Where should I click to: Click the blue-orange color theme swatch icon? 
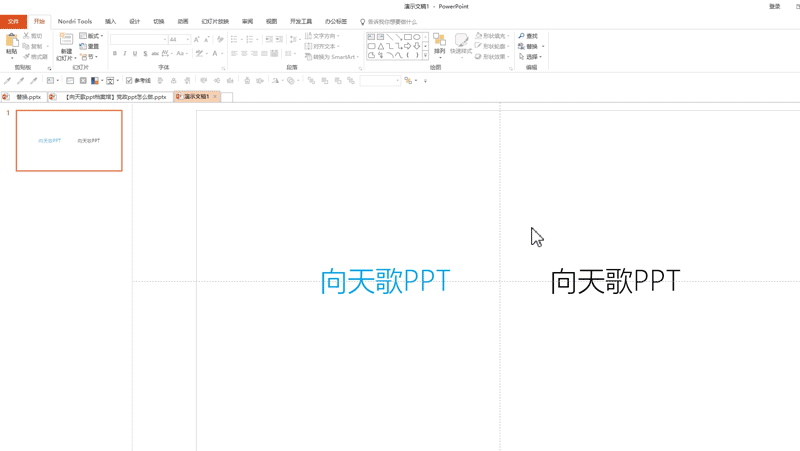[x=95, y=81]
